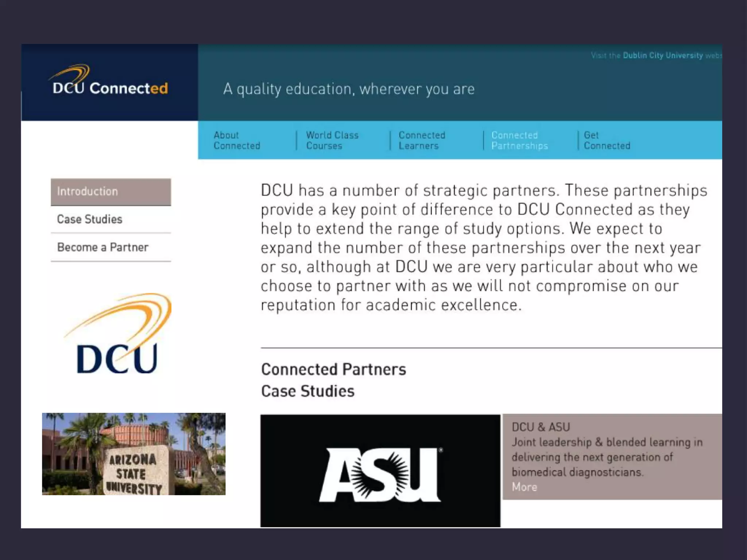Click Become a Partner sidebar link
Viewport: 747px width, 560px height.
[x=103, y=248]
